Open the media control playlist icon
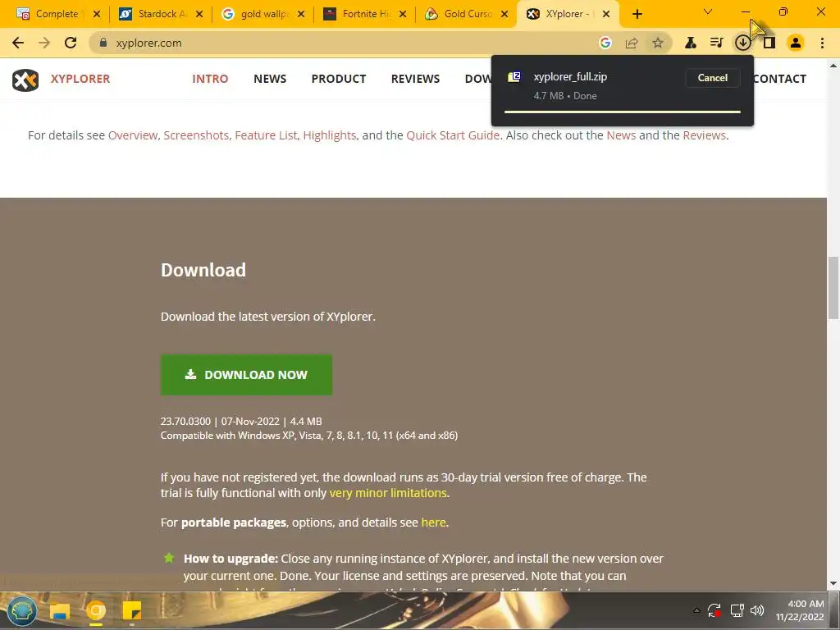The width and height of the screenshot is (840, 630). [716, 43]
